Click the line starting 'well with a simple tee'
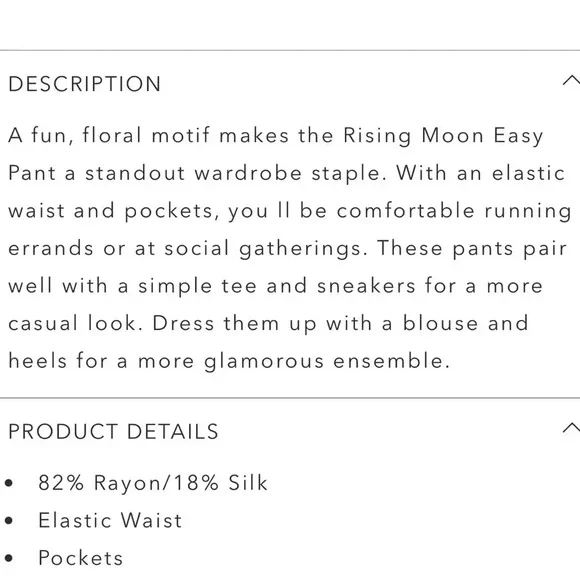Viewport: 580px width, 580px height. click(x=276, y=286)
